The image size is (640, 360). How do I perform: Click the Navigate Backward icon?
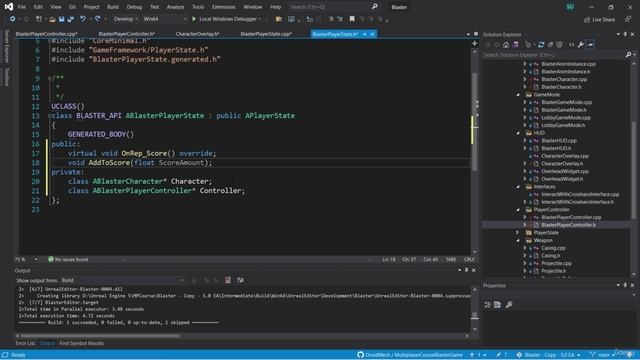coord(13,19)
